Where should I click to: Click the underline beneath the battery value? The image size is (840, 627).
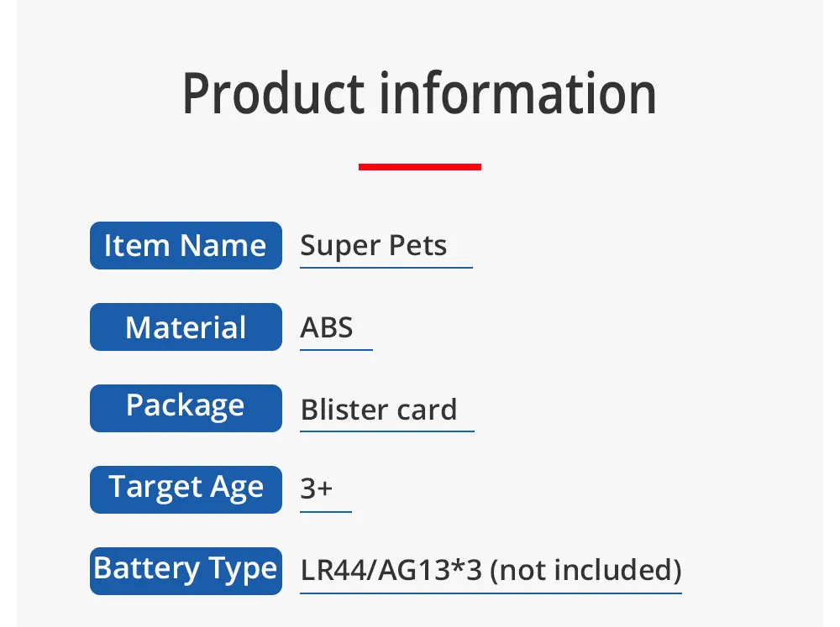point(491,593)
